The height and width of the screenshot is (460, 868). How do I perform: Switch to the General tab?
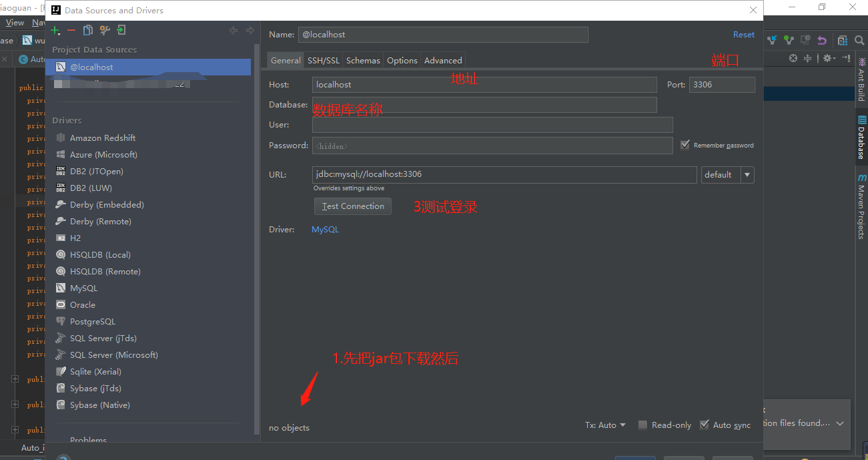click(286, 60)
